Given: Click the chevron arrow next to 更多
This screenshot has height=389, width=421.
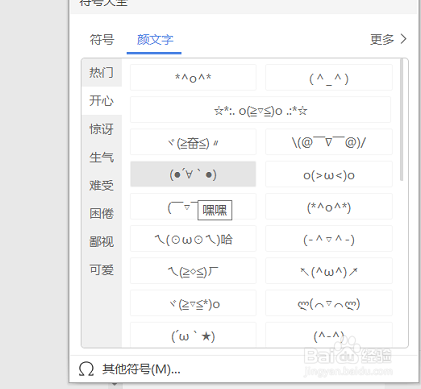Looking at the screenshot, I should pyautogui.click(x=404, y=39).
